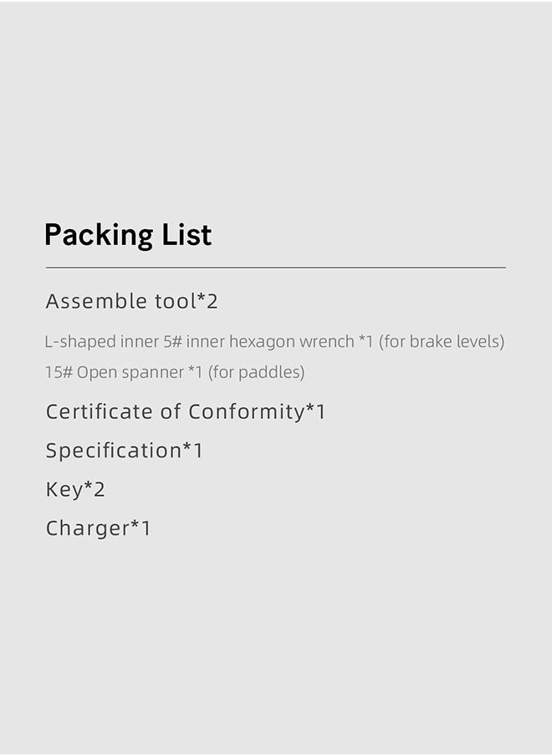
Task: Select the 15# Open spanner line
Action: [175, 373]
